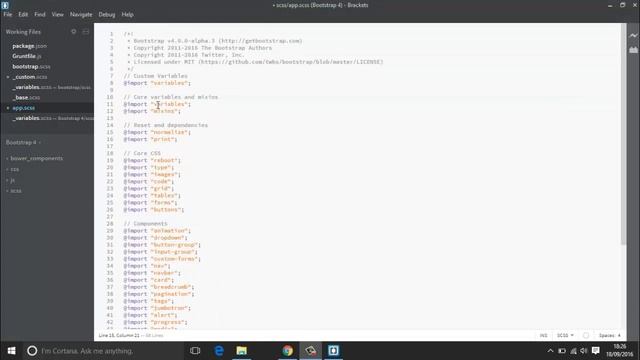The image size is (640, 360).
Task: Open the Windows Start menu
Action: (x=11, y=351)
